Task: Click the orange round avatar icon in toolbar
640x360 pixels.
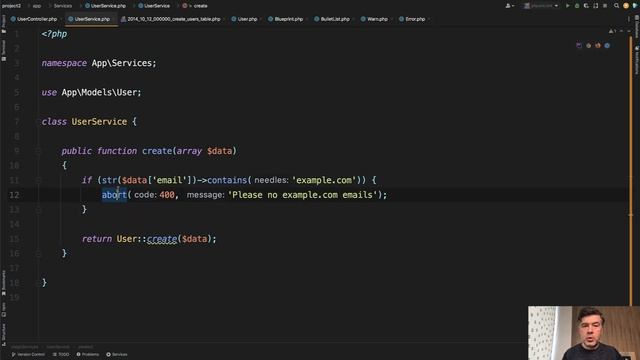Action: [x=626, y=6]
